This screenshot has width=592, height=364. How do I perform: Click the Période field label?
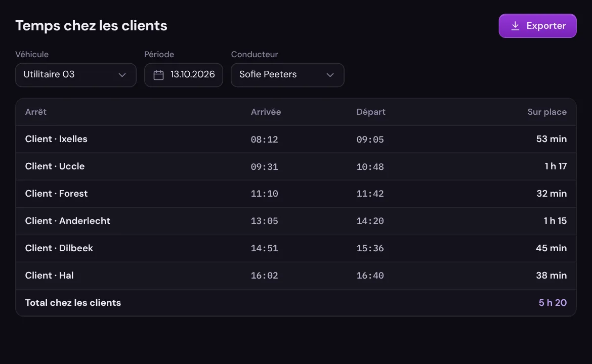(159, 54)
